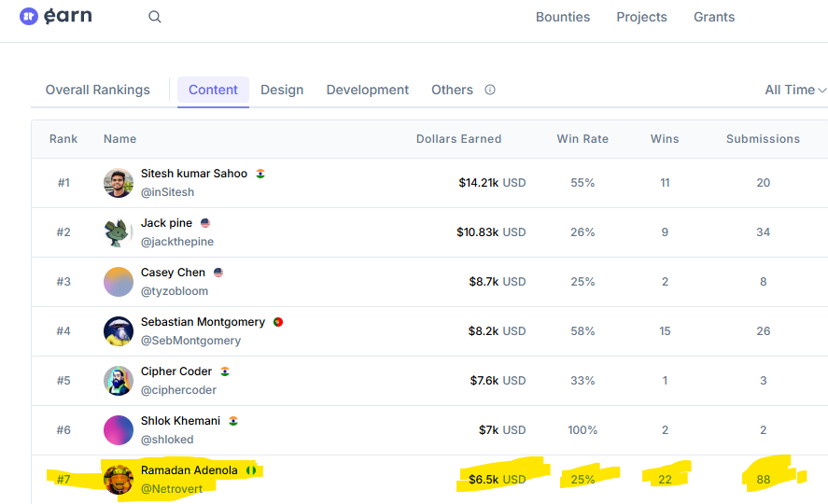This screenshot has height=504, width=828.
Task: Click the #4 rank cell
Action: tap(63, 331)
